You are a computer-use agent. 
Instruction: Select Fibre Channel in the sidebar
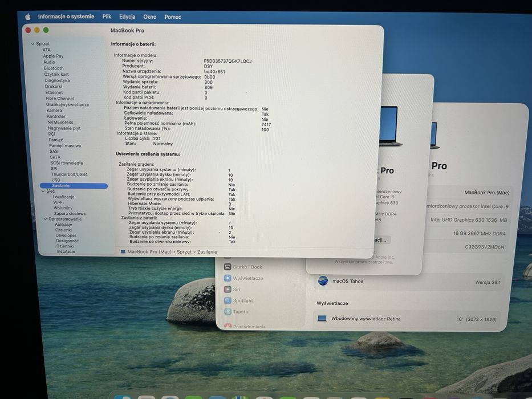pos(60,99)
